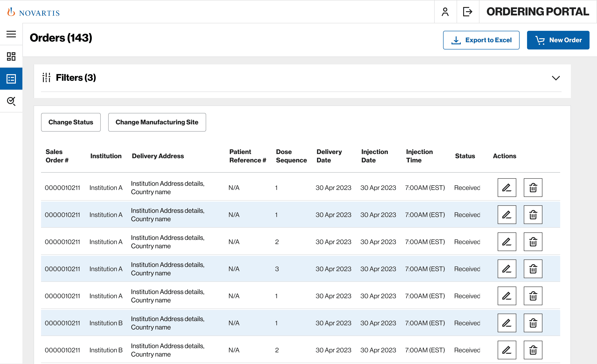This screenshot has width=597, height=364.
Task: Open the search-check icon in sidebar
Action: click(11, 101)
